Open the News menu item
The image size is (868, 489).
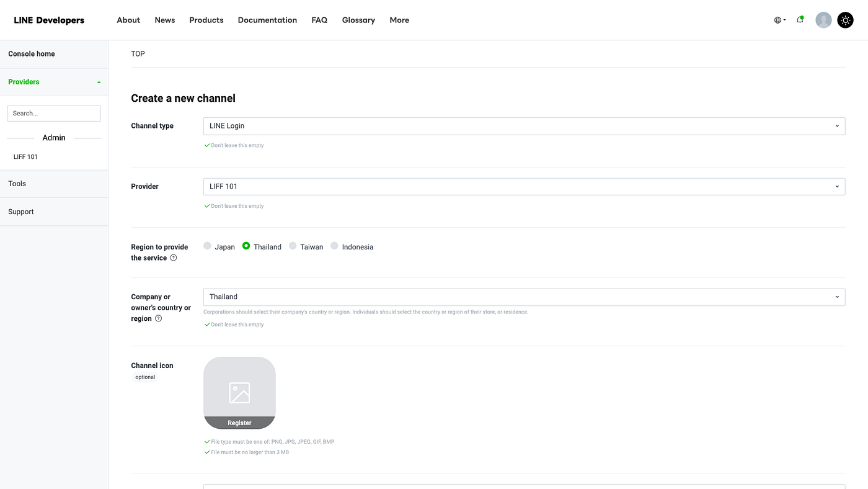(x=165, y=20)
